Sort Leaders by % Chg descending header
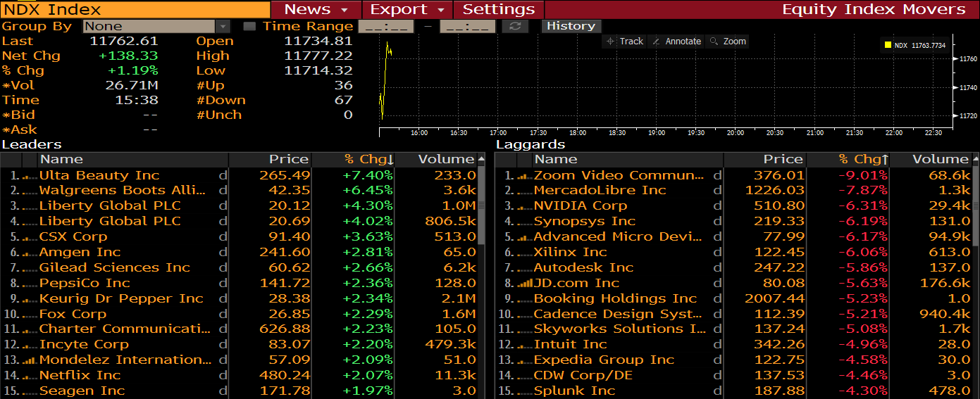 [x=353, y=160]
